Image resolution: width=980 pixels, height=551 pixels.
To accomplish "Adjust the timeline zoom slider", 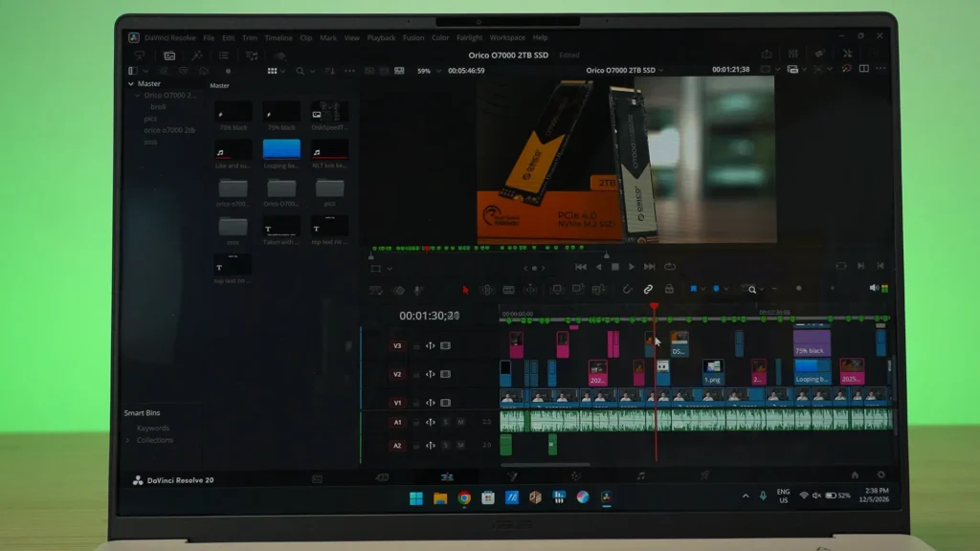I will (x=799, y=289).
